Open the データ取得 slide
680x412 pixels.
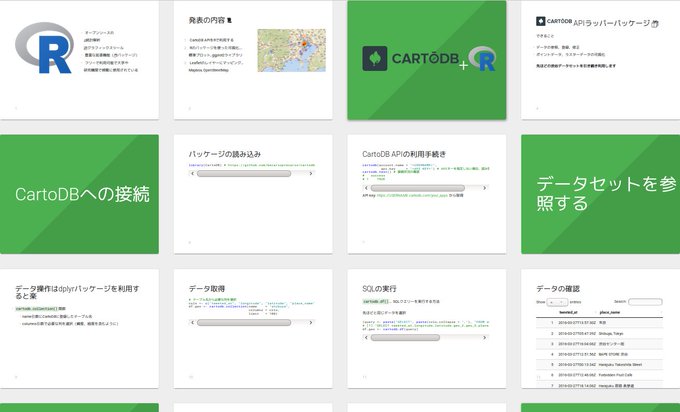tap(253, 329)
